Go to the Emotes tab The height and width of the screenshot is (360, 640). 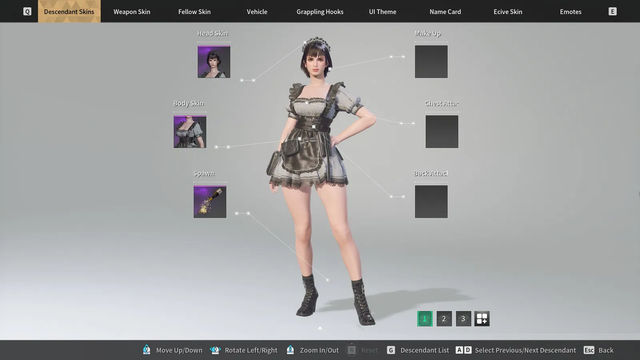(571, 12)
